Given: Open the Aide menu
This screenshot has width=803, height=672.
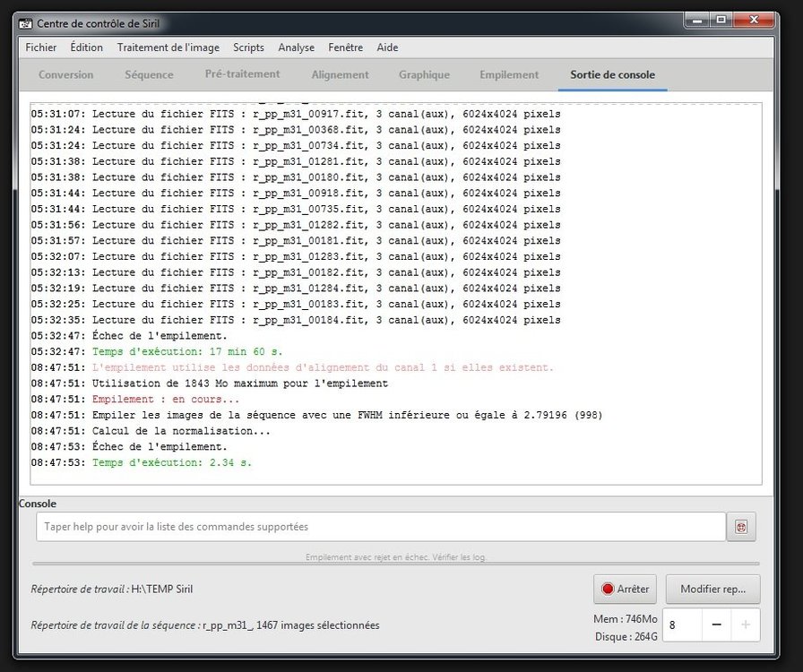Looking at the screenshot, I should (387, 47).
